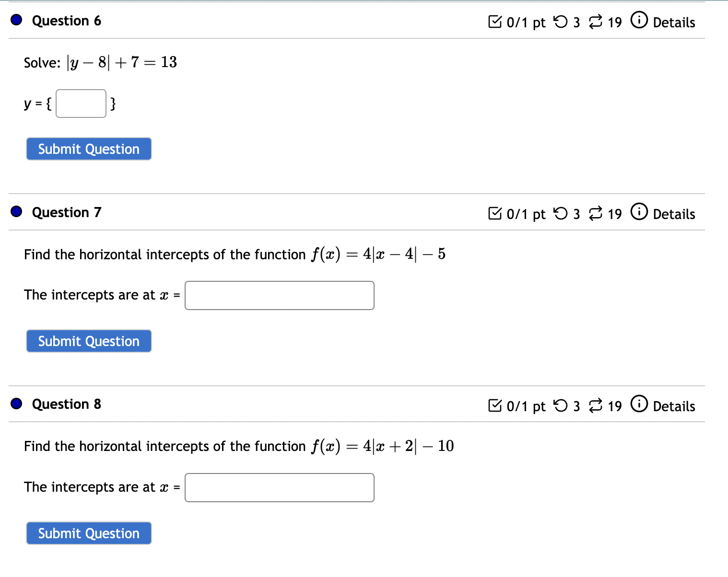The image size is (728, 577).
Task: Click the score checkbox icon for Question 6
Action: (x=495, y=22)
